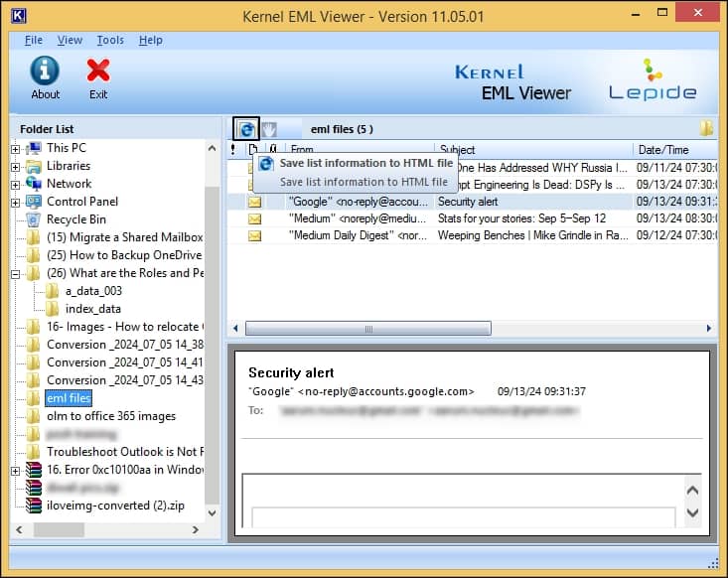Open the Tools menu
This screenshot has width=728, height=578.
(110, 41)
